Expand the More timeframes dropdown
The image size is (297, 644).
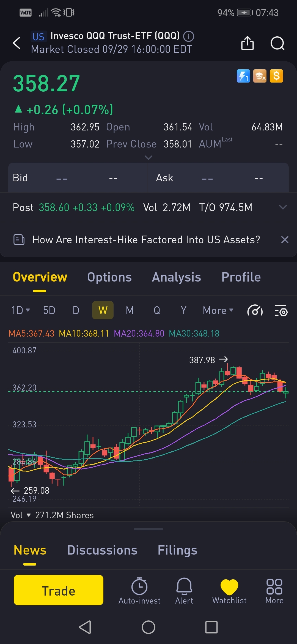(218, 310)
